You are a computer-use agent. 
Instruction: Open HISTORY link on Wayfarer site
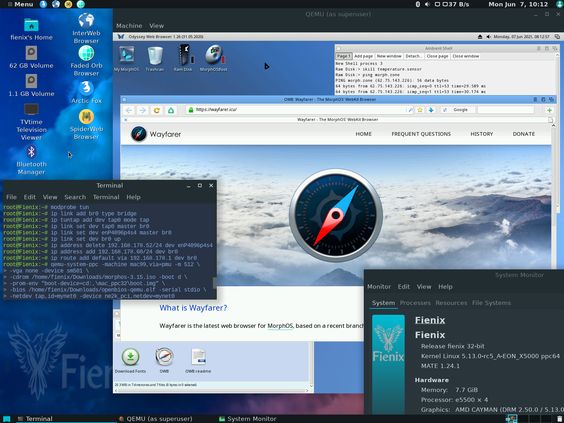coord(482,134)
